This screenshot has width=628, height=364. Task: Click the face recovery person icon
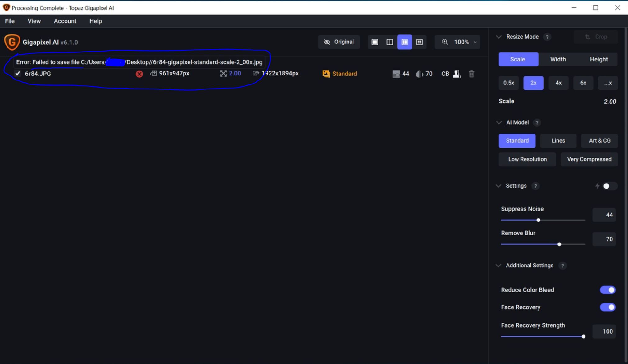click(x=457, y=74)
